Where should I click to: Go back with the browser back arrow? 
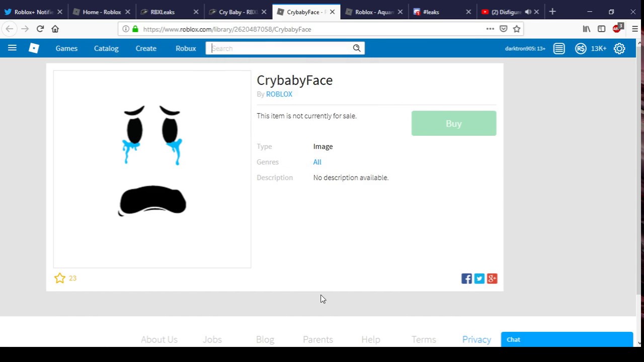(10, 29)
